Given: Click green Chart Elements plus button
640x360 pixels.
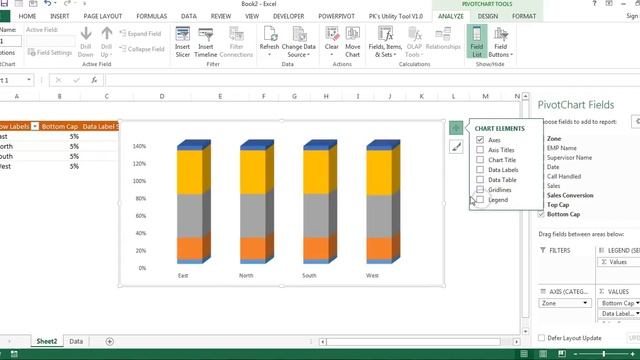Looking at the screenshot, I should pyautogui.click(x=456, y=128).
